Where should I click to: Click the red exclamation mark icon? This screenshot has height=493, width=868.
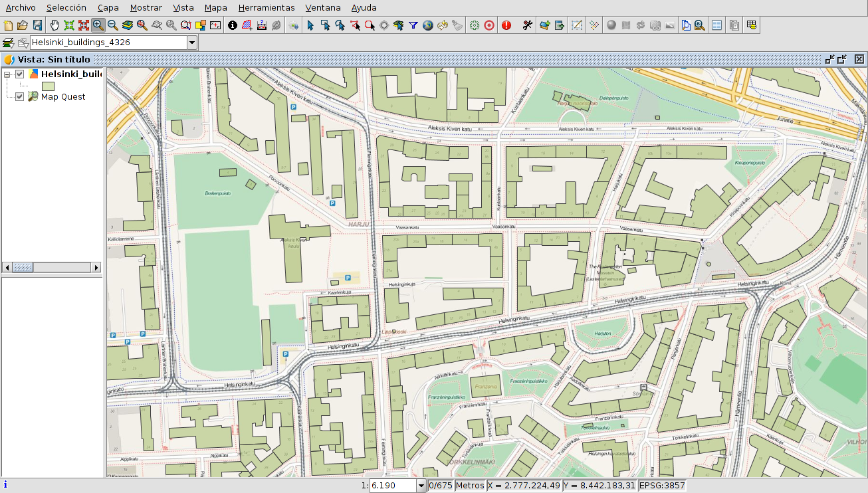click(506, 25)
